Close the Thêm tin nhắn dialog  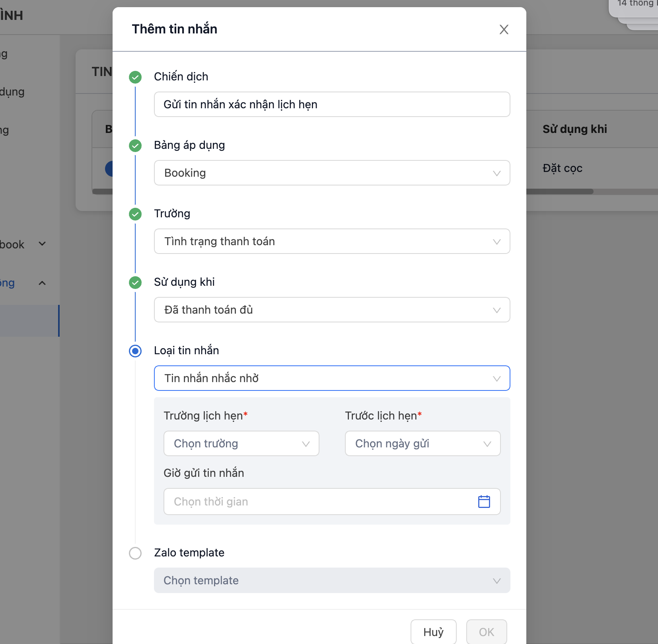[x=504, y=29]
